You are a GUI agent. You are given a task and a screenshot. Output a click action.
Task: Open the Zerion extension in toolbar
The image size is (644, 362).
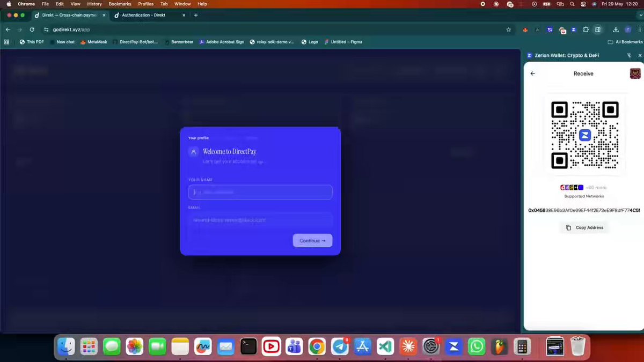(574, 30)
